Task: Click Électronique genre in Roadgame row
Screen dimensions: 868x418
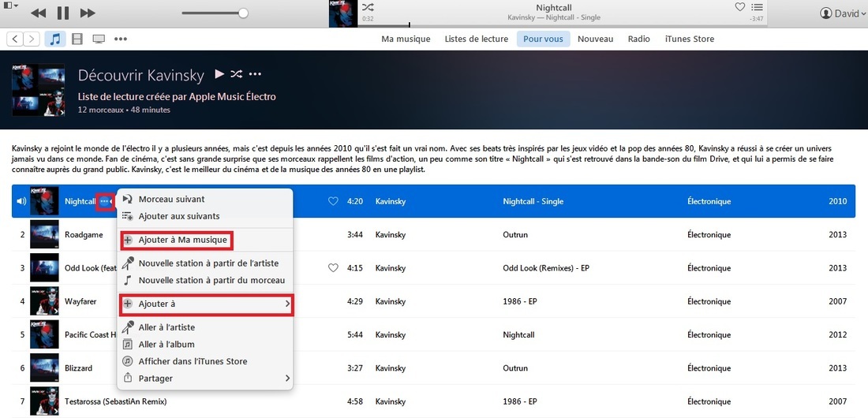Action: (x=709, y=235)
